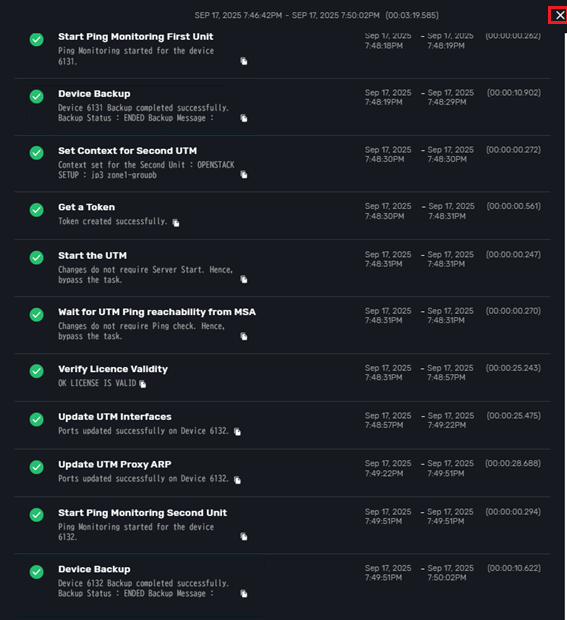Copy Start Ping Monitoring Second Unit message
The width and height of the screenshot is (567, 620).
point(244,536)
